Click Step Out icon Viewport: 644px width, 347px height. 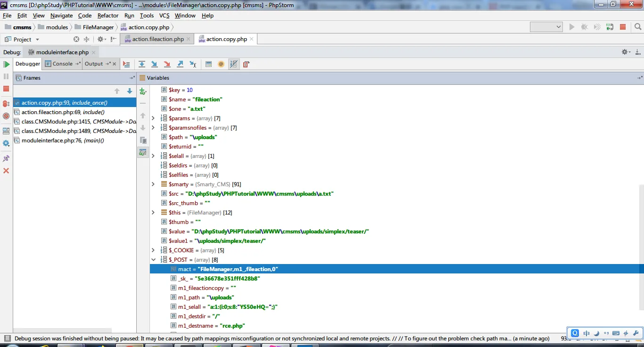(x=180, y=64)
